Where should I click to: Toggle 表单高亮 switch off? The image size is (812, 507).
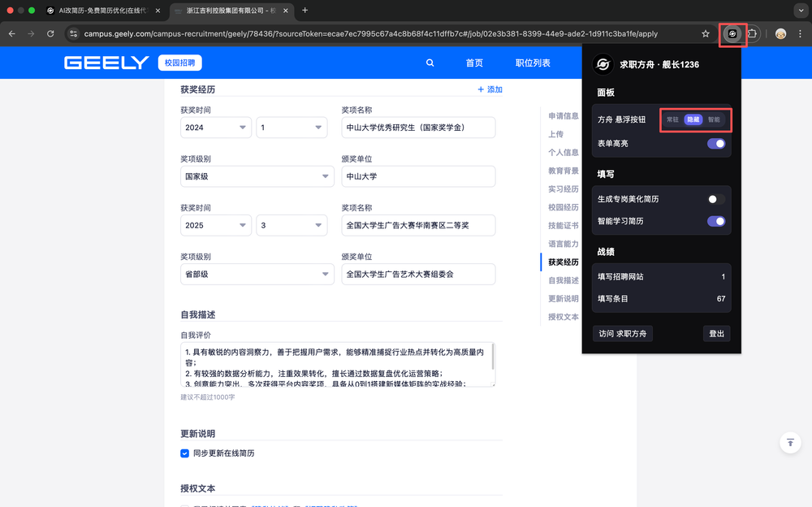(x=715, y=144)
